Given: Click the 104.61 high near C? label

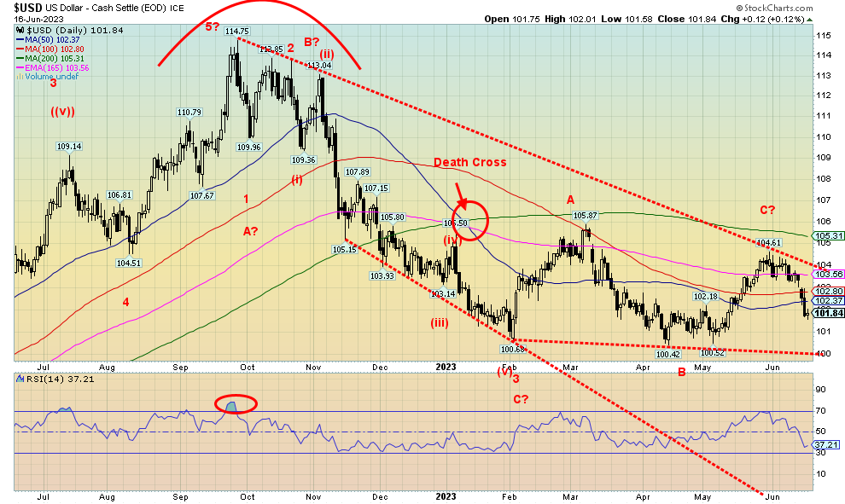Looking at the screenshot, I should click(770, 242).
